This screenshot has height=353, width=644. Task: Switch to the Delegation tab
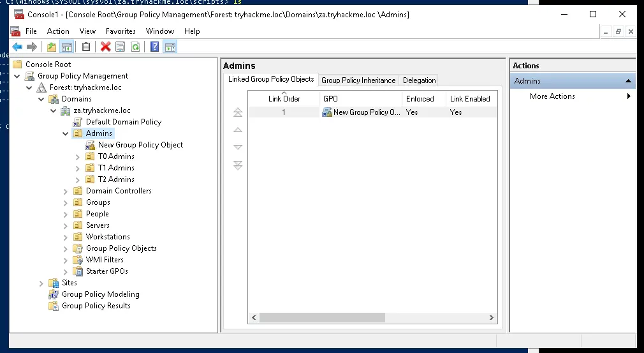tap(419, 80)
